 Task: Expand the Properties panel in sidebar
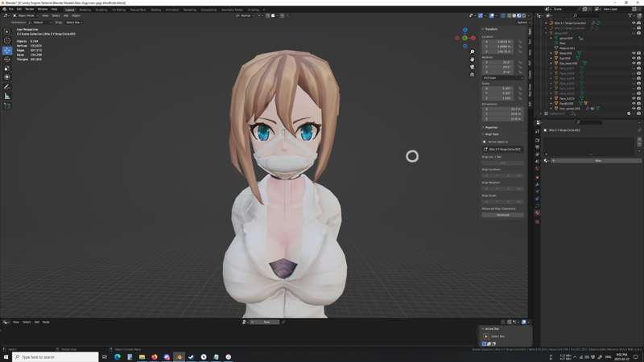pos(490,128)
